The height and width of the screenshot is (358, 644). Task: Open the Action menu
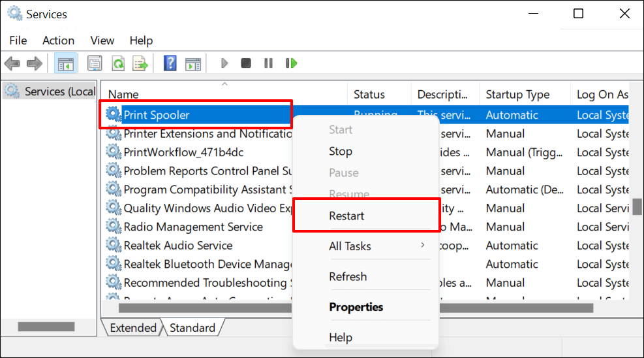[58, 41]
